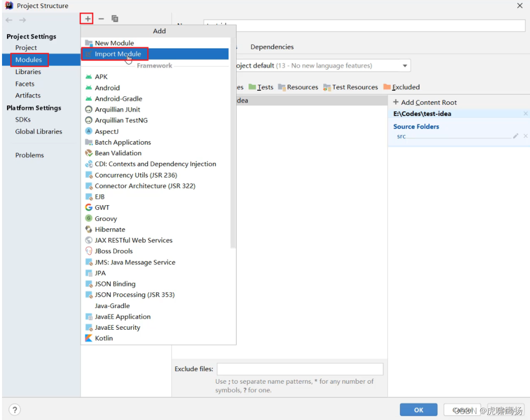This screenshot has width=530, height=420.
Task: Select CDI: Contexts and Dependency Injection
Action: [155, 163]
